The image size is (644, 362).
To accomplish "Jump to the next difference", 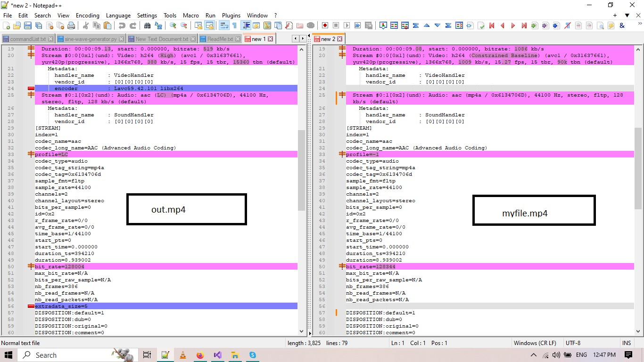I will (x=438, y=25).
